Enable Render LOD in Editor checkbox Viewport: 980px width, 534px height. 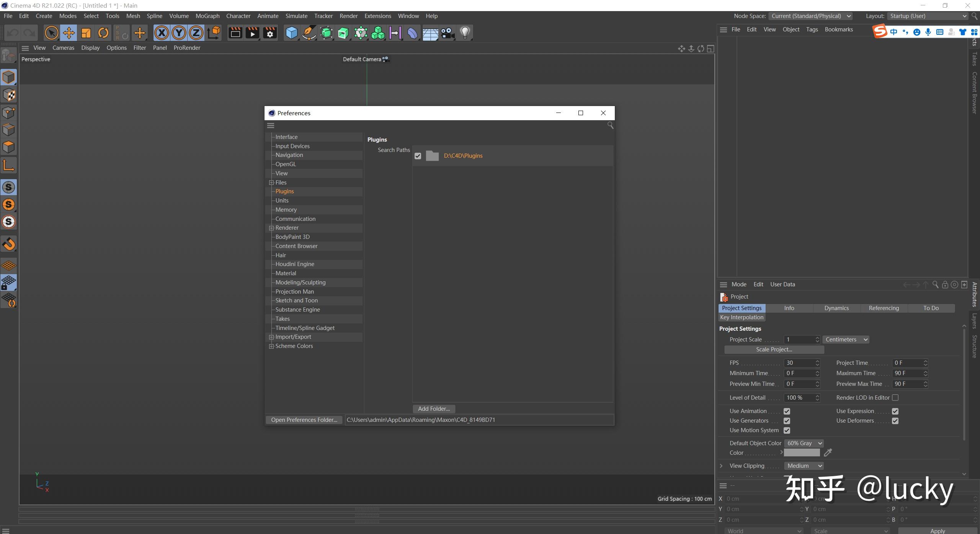click(895, 398)
